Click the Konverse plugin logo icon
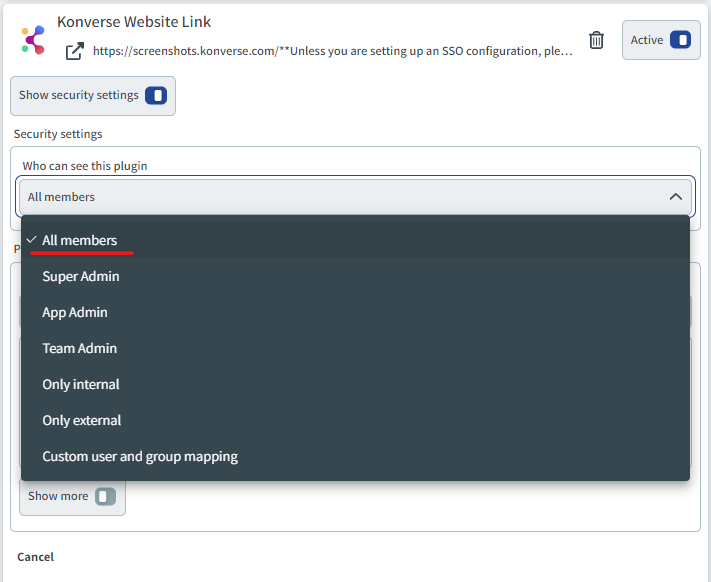Viewport: 711px width, 582px height. [33, 40]
